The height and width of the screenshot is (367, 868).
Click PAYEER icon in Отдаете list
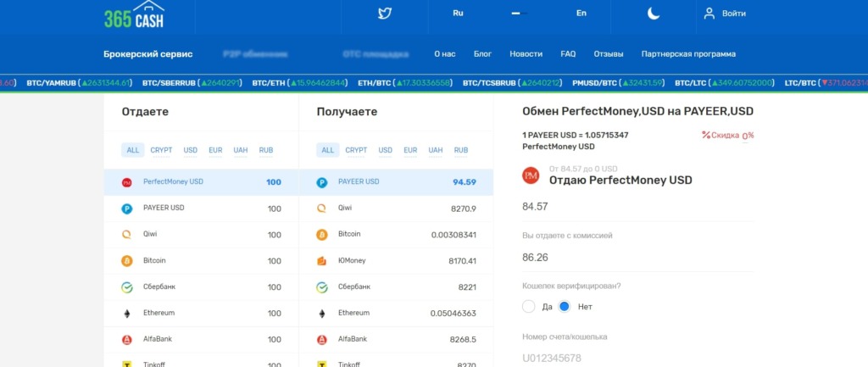click(x=127, y=209)
